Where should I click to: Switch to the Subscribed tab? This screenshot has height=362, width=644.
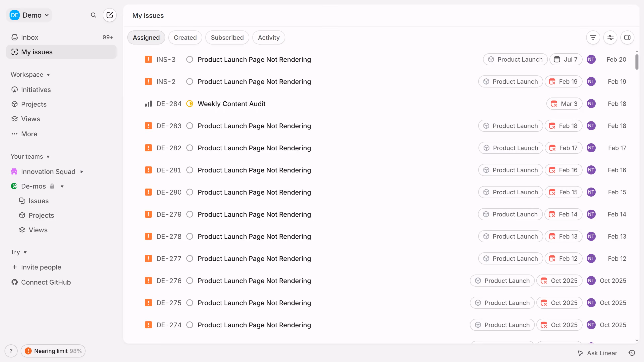point(227,38)
